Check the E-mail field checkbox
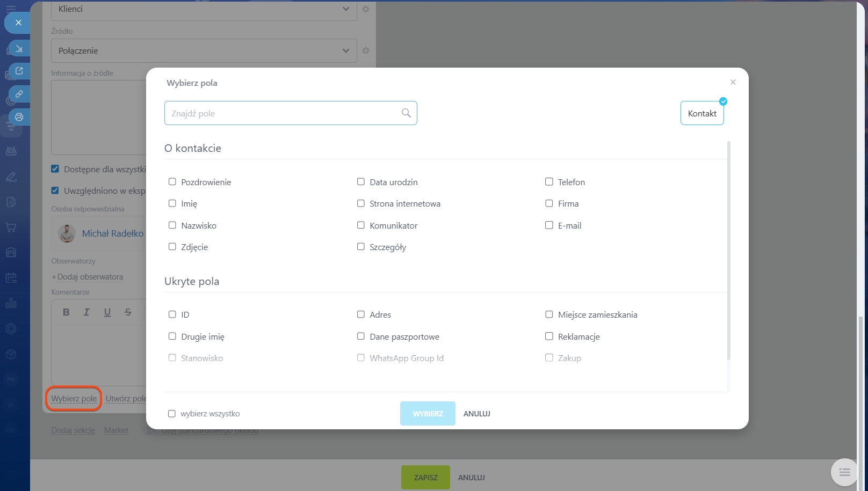Image resolution: width=868 pixels, height=491 pixels. pyautogui.click(x=549, y=225)
